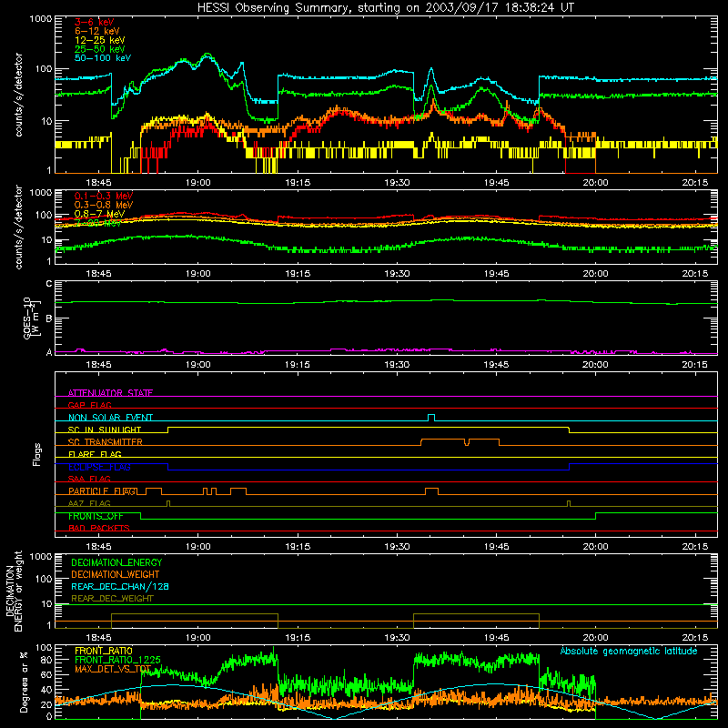The height and width of the screenshot is (728, 728).
Task: Click counts/s/detector axis title of MeV panel
Action: [18, 227]
